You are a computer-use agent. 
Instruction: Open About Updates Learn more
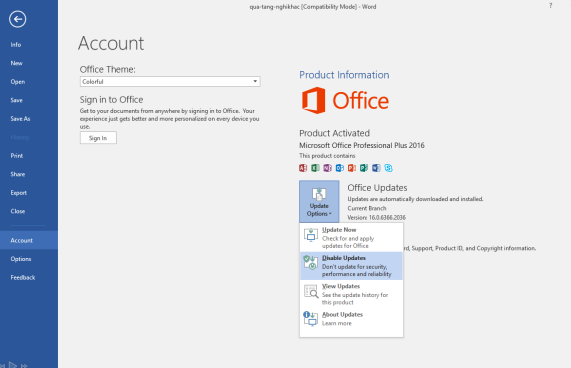click(x=351, y=319)
